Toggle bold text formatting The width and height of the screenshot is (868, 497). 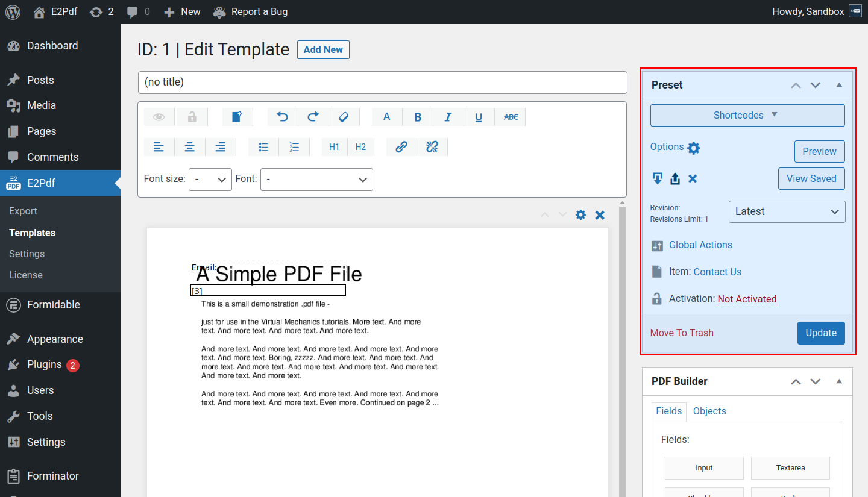(417, 117)
